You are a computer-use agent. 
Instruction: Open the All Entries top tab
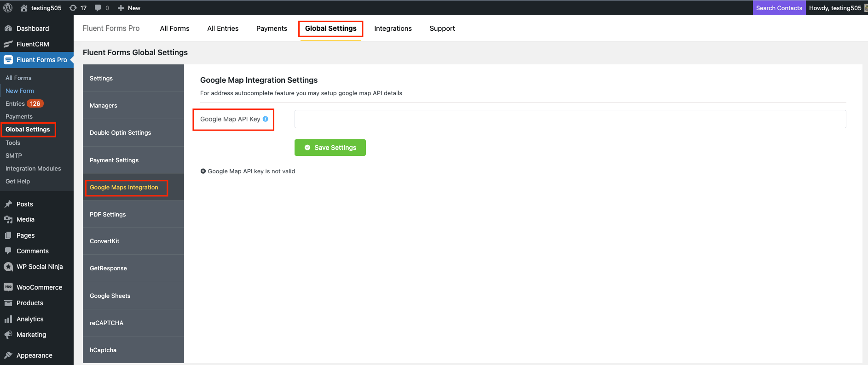223,29
